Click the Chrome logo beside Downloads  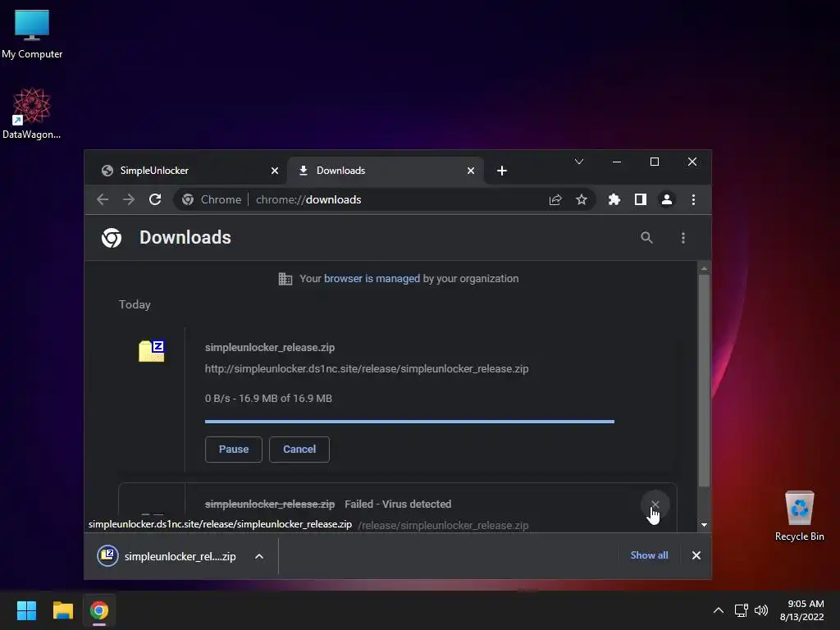pyautogui.click(x=112, y=237)
